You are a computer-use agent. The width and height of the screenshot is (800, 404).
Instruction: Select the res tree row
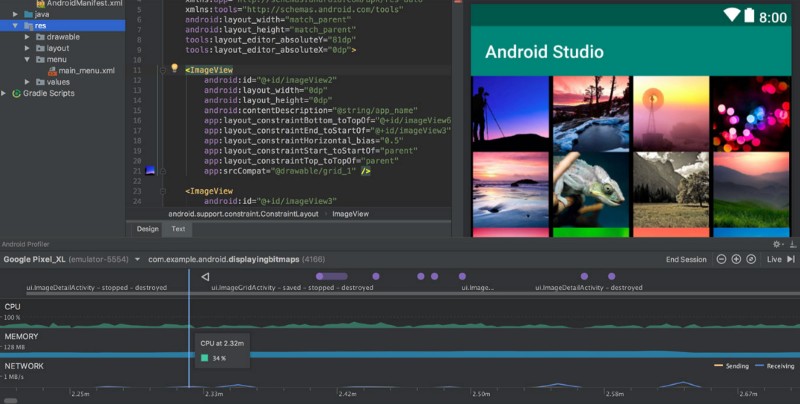click(x=62, y=26)
